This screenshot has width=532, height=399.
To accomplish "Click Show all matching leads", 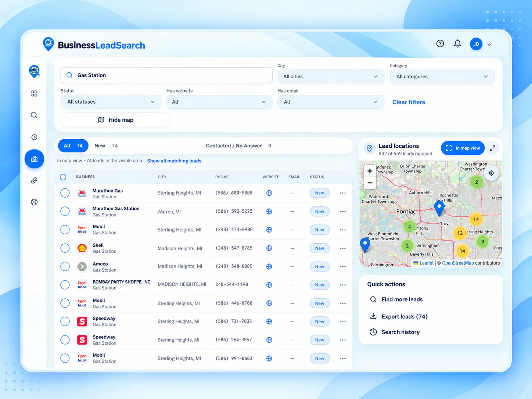I will 174,161.
